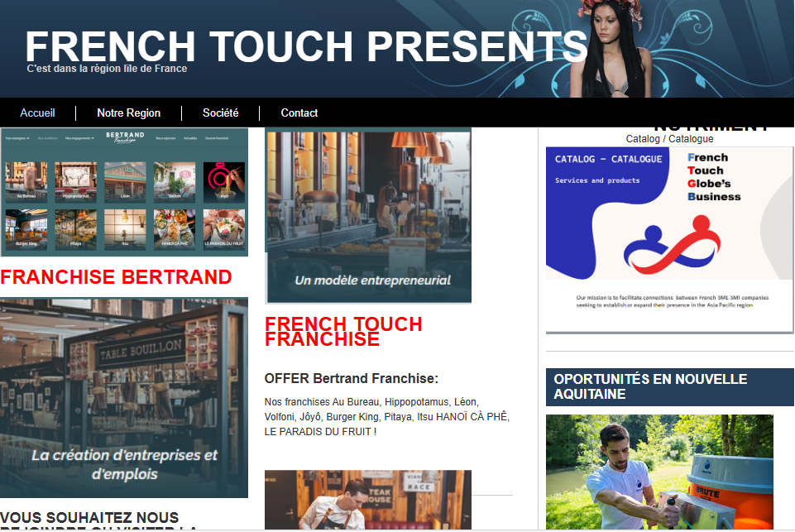This screenshot has height=532, width=795.
Task: Click the FRENCH TOUCH FRANCHISE heading link
Action: (343, 332)
